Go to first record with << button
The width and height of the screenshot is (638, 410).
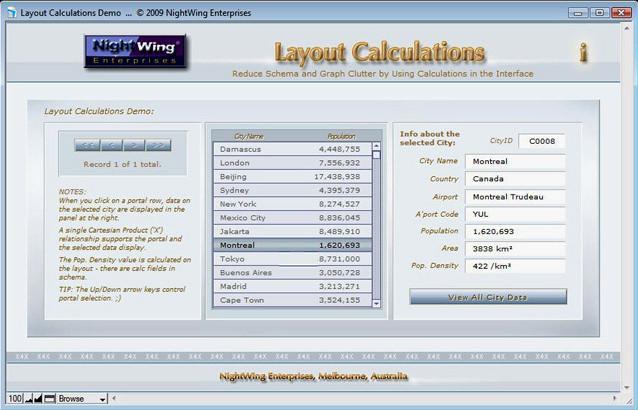click(87, 145)
